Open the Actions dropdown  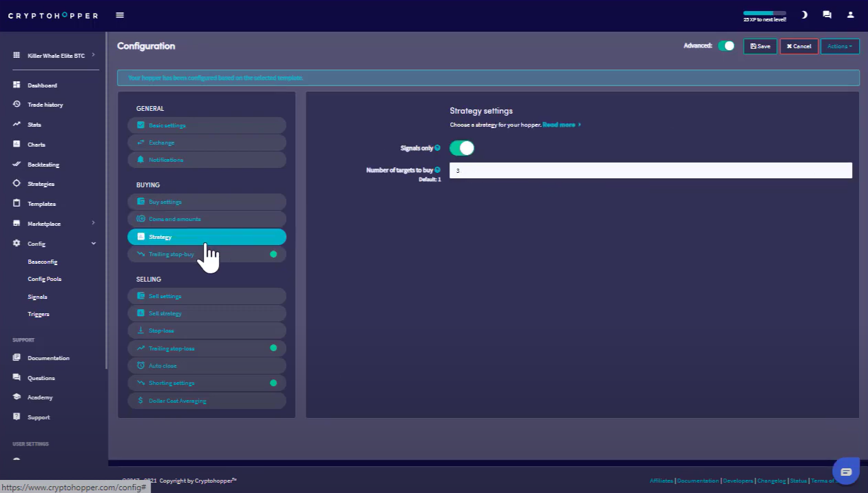(x=840, y=46)
